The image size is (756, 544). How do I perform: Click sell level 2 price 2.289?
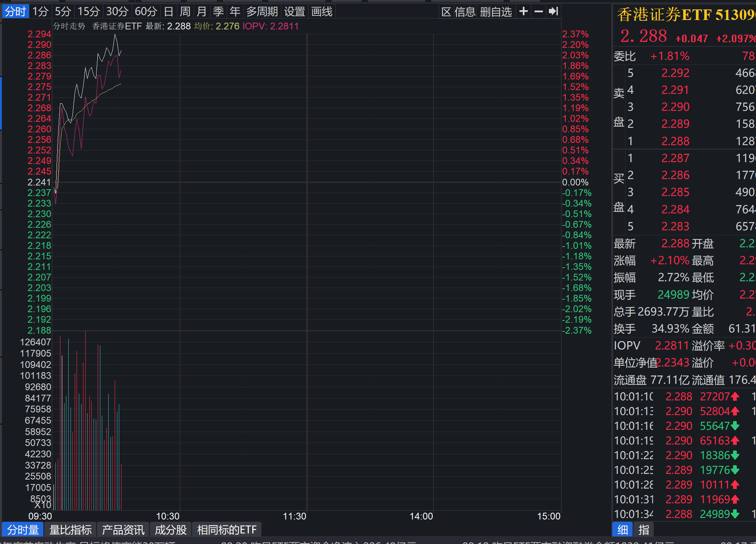tap(675, 124)
